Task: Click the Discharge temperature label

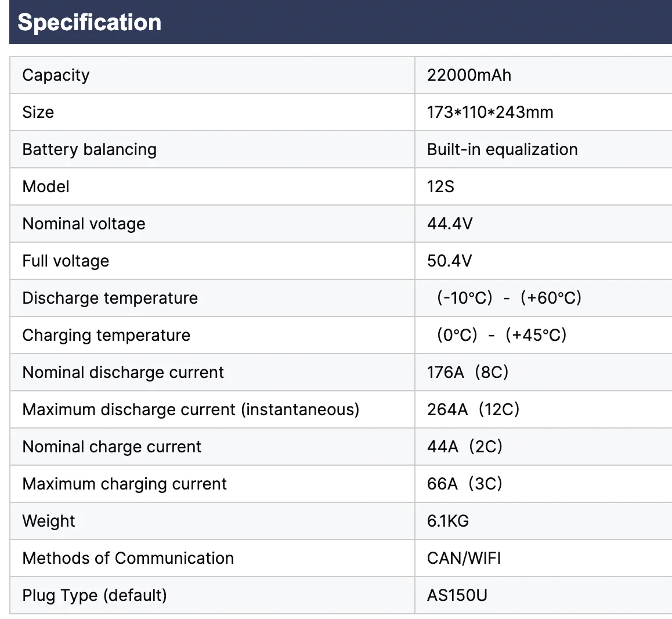Action: coord(110,298)
